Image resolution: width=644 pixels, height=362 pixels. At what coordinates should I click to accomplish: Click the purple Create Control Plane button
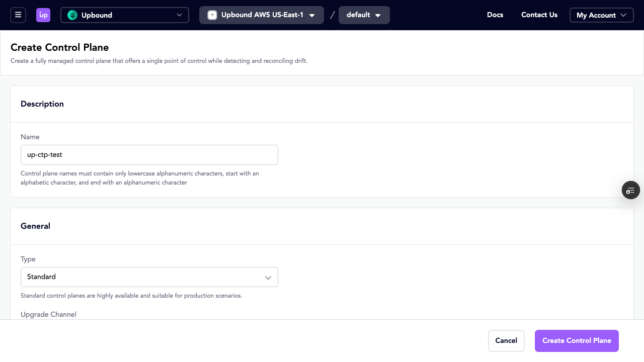point(577,341)
